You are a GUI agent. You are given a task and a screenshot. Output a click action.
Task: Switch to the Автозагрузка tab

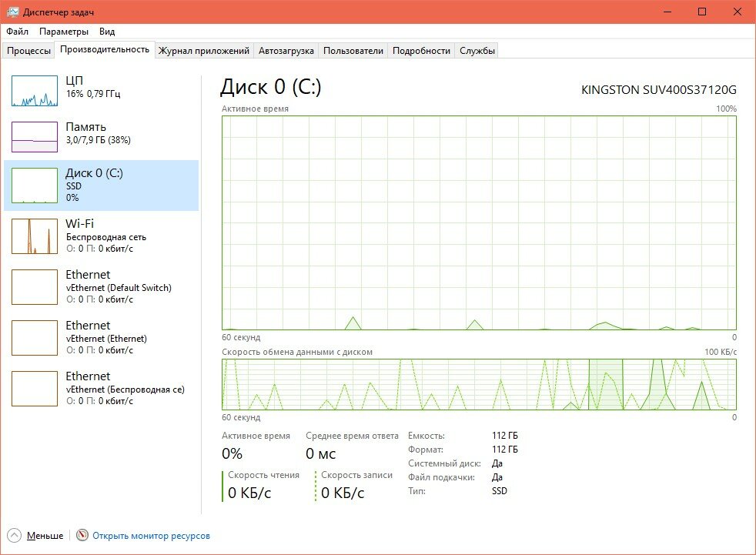tap(286, 51)
